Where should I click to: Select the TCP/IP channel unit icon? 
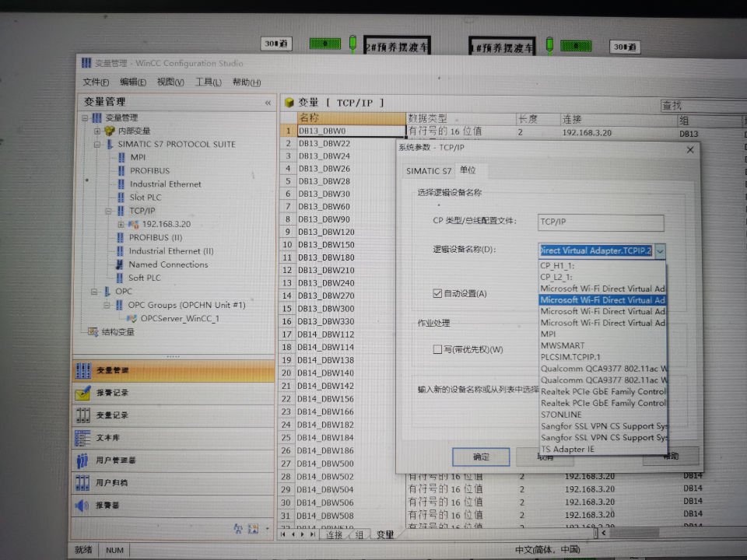click(x=121, y=211)
